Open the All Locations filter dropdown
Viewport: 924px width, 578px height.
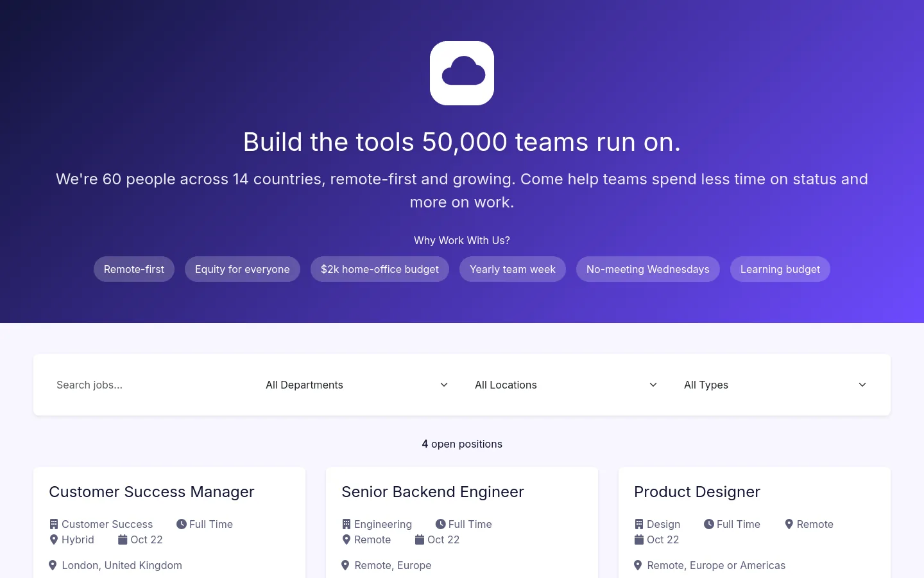pos(567,385)
